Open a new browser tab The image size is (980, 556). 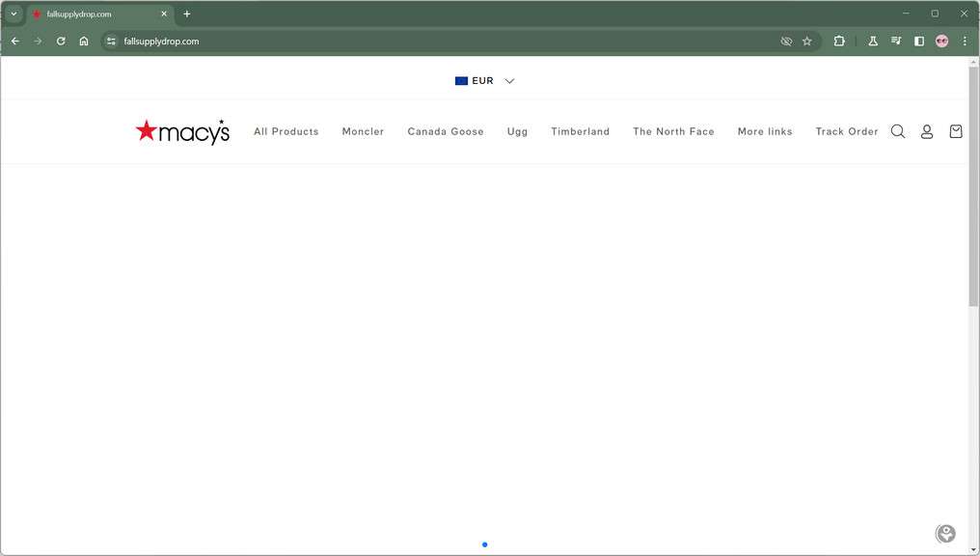187,14
